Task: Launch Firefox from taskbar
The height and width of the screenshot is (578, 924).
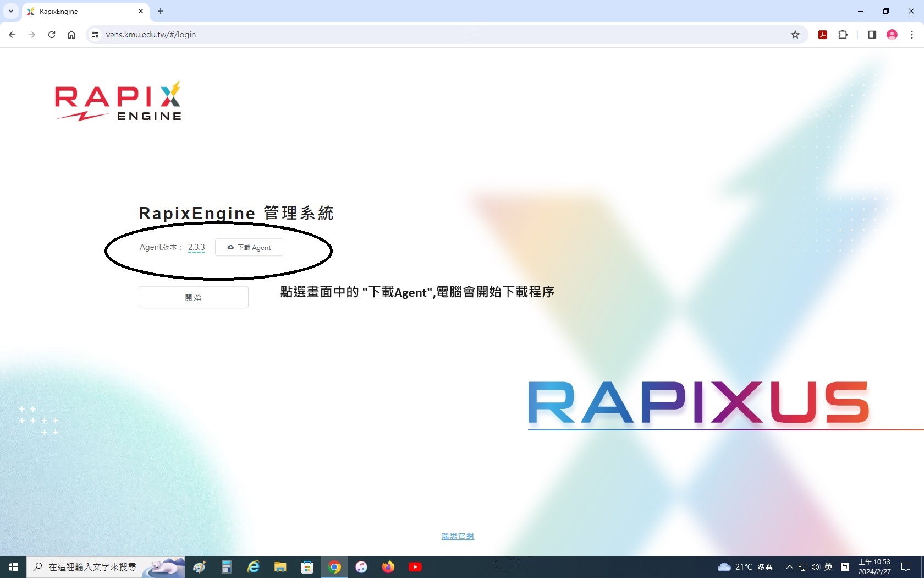Action: tap(388, 567)
